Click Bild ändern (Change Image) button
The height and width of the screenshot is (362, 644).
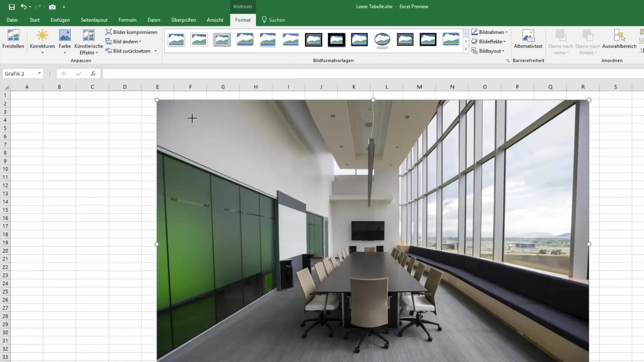(124, 41)
